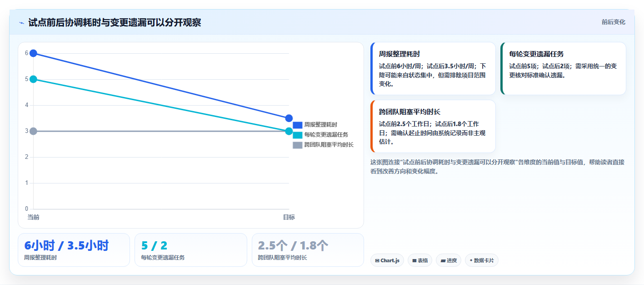
Task: Click the 前后变化 label in header
Action: pyautogui.click(x=613, y=22)
